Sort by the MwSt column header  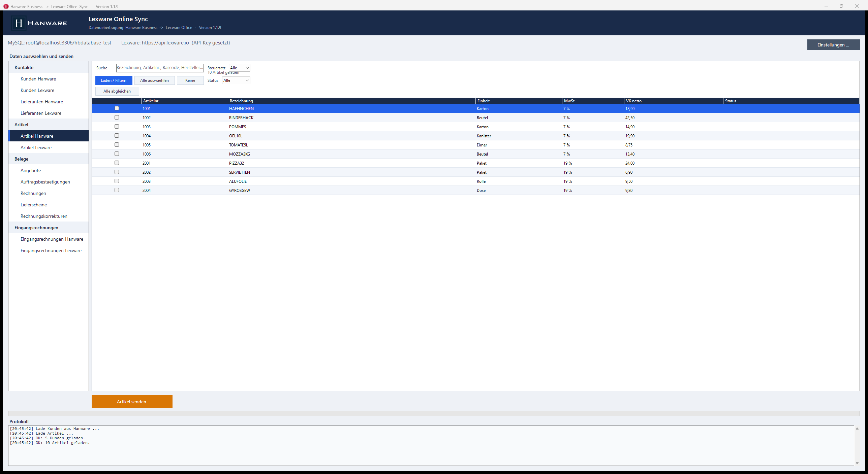(593, 101)
